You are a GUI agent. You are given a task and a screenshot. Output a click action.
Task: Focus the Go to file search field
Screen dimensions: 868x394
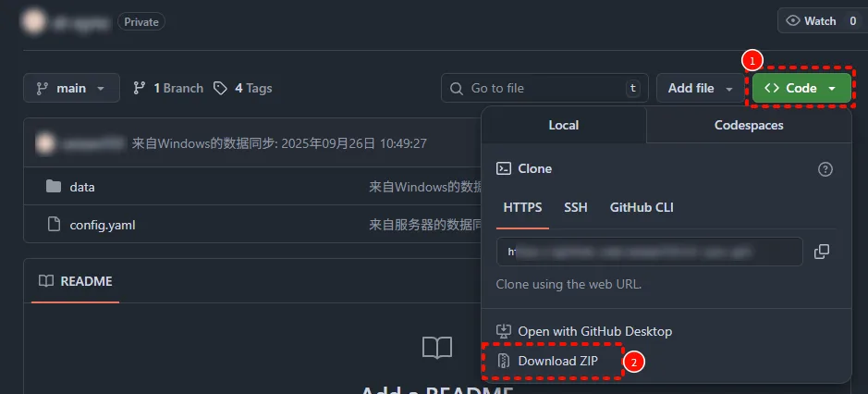(x=544, y=88)
